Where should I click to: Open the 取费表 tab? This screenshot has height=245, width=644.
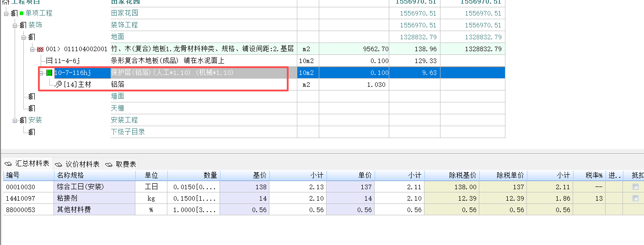point(121,164)
